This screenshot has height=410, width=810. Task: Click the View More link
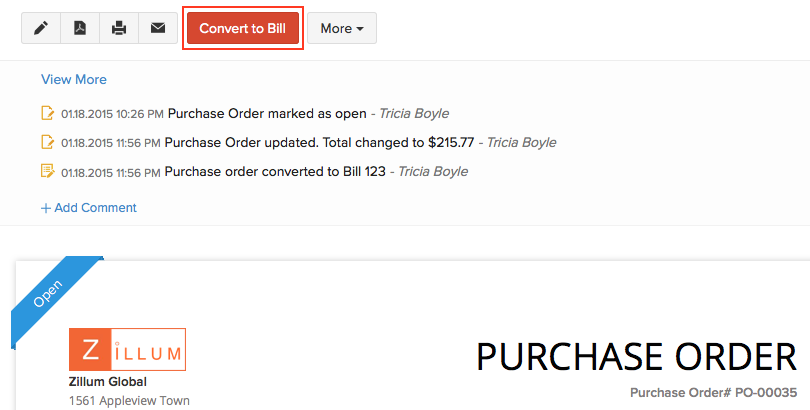pos(73,79)
